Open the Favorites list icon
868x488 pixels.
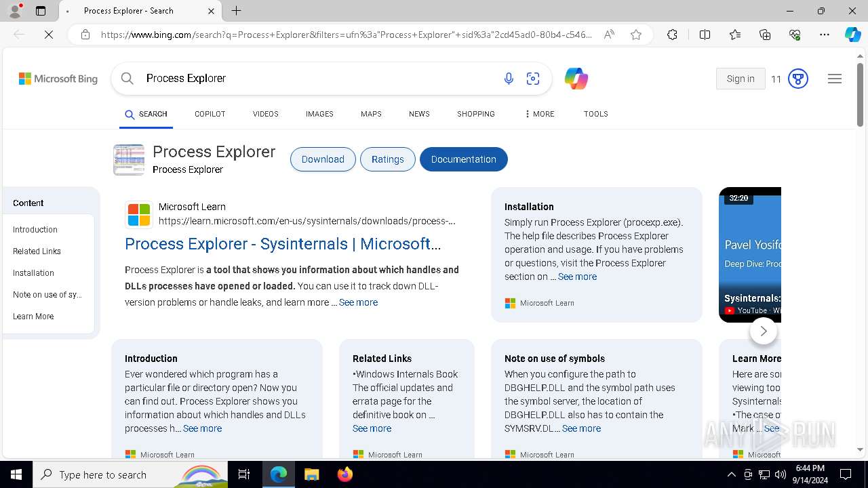tap(735, 35)
